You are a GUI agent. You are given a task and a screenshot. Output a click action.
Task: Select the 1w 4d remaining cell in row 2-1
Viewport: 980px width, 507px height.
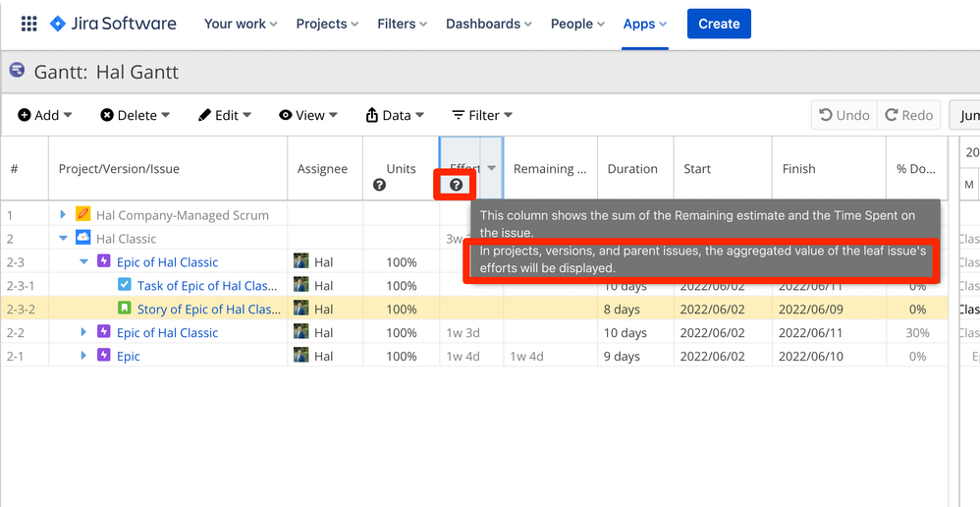pyautogui.click(x=550, y=357)
